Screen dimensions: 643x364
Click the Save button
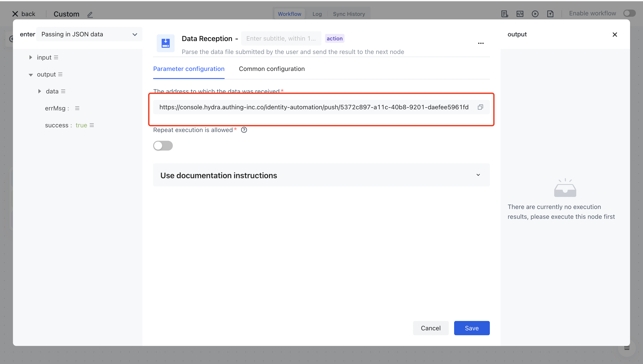(472, 328)
